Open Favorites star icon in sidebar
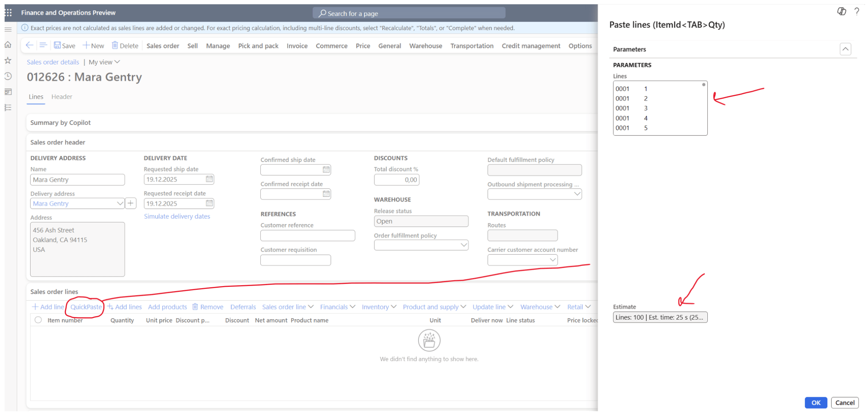 [x=8, y=61]
